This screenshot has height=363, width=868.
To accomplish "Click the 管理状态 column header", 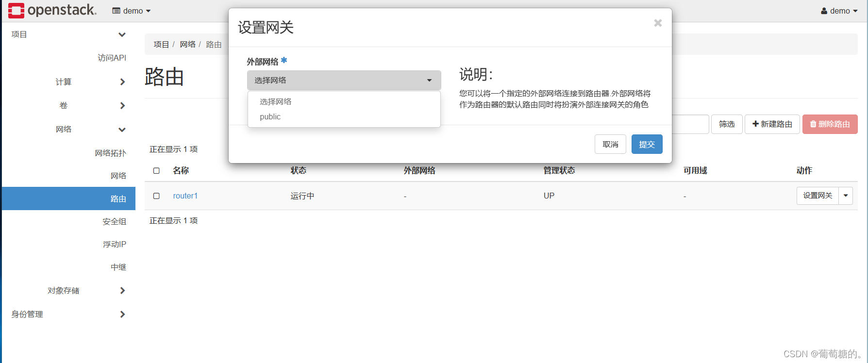I will click(559, 170).
